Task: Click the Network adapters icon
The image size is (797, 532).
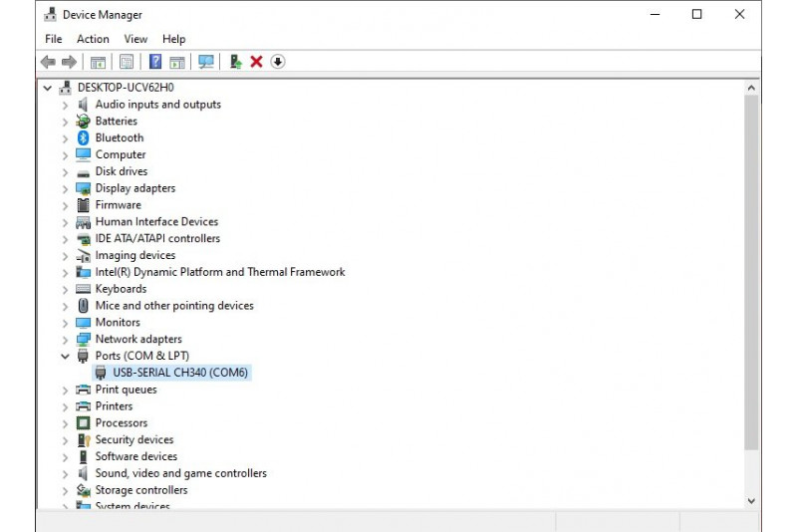Action: pyautogui.click(x=83, y=339)
